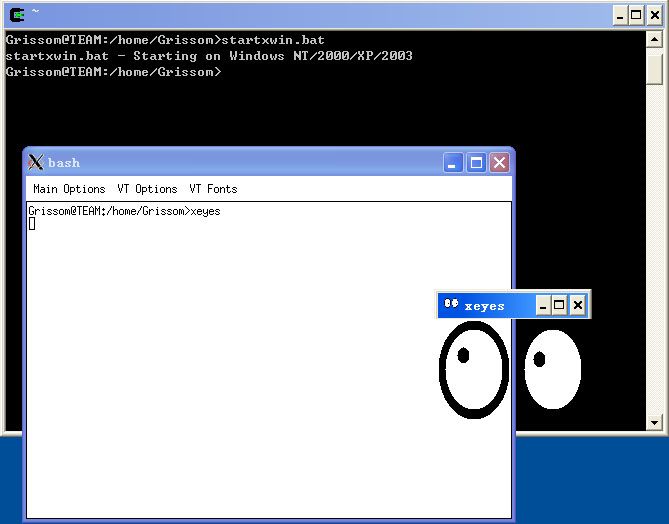Screen dimensions: 669x524
Task: Close the Cygwin ~ console window
Action: click(x=654, y=16)
